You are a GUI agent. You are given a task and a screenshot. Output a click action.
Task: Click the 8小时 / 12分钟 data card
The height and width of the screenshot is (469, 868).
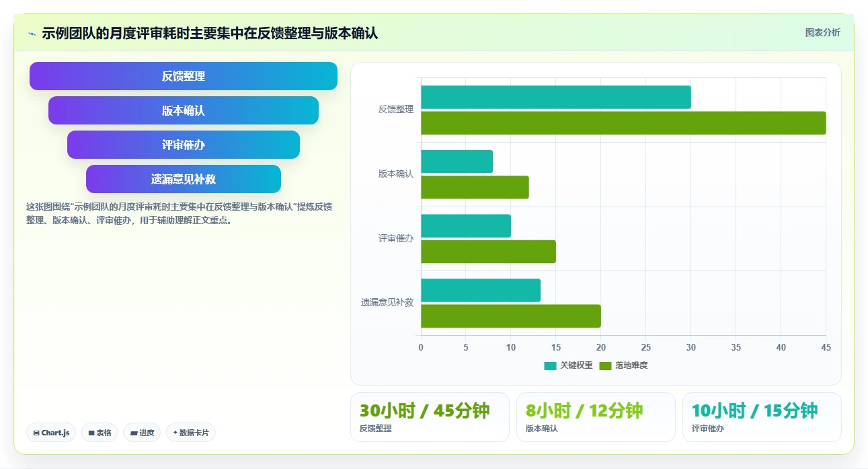(596, 417)
